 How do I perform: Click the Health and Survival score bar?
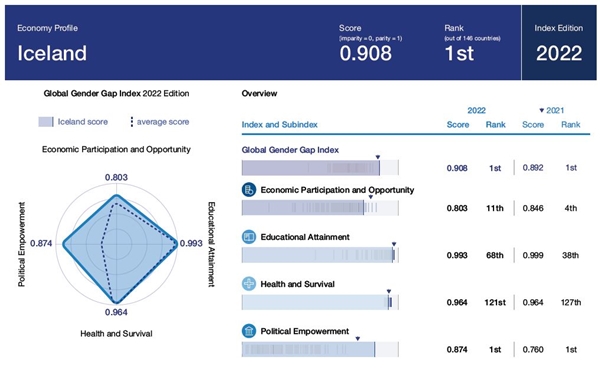point(320,302)
